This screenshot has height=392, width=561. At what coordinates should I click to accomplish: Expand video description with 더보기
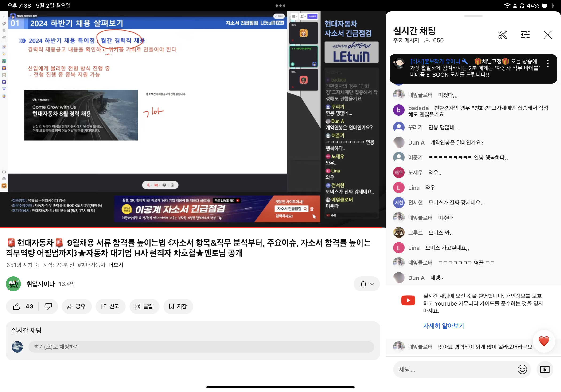click(116, 265)
